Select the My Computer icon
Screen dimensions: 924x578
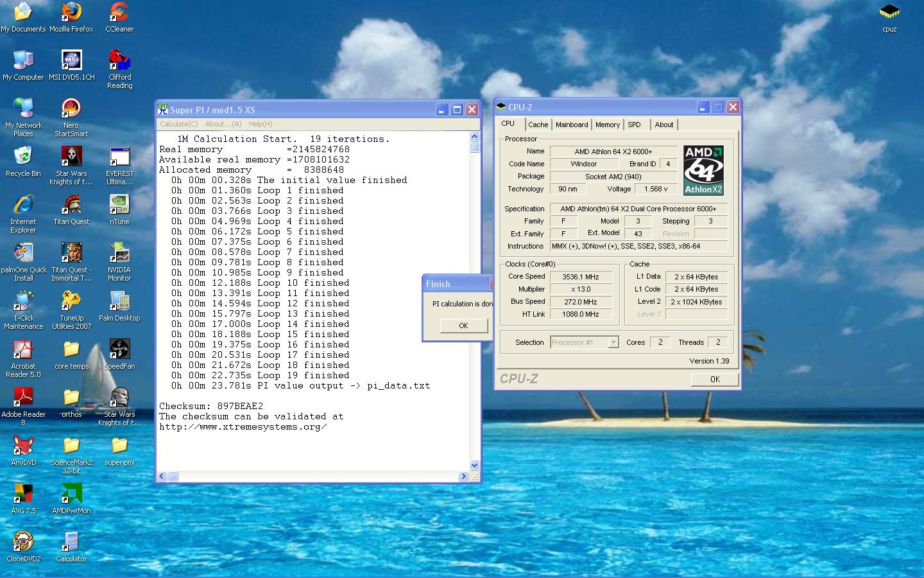coord(23,66)
